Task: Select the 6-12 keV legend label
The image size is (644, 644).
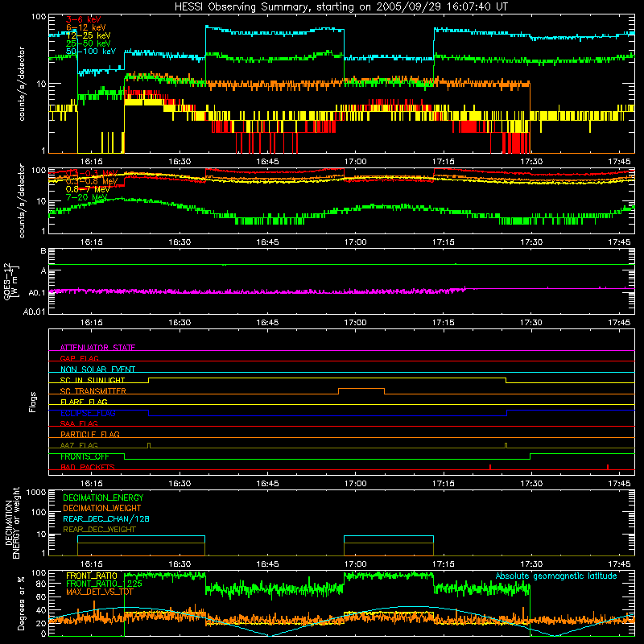Action: pyautogui.click(x=85, y=27)
